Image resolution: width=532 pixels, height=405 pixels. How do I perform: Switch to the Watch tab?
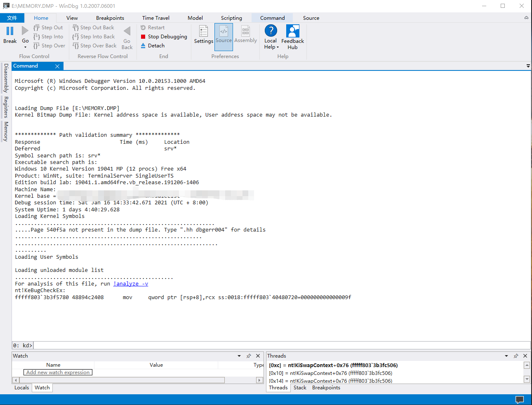coord(42,388)
